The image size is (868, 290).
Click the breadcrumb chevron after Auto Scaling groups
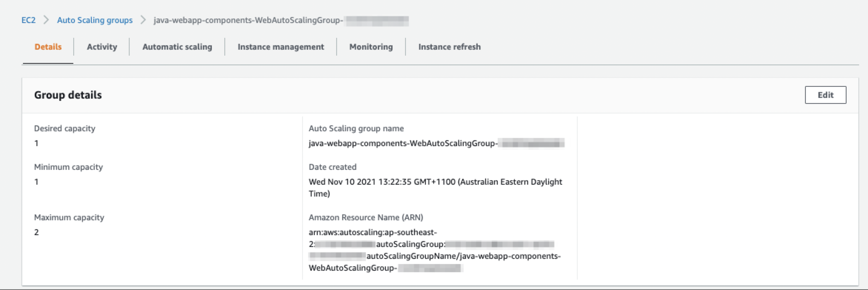tap(143, 20)
